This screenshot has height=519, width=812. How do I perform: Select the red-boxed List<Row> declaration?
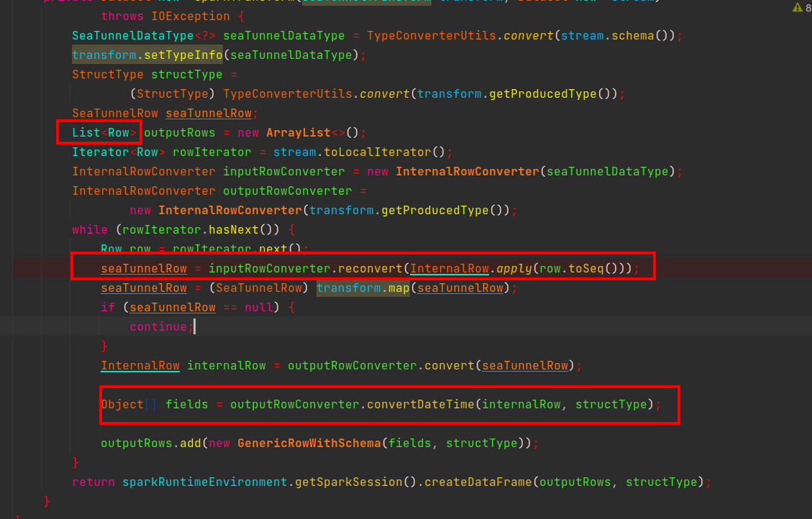99,132
